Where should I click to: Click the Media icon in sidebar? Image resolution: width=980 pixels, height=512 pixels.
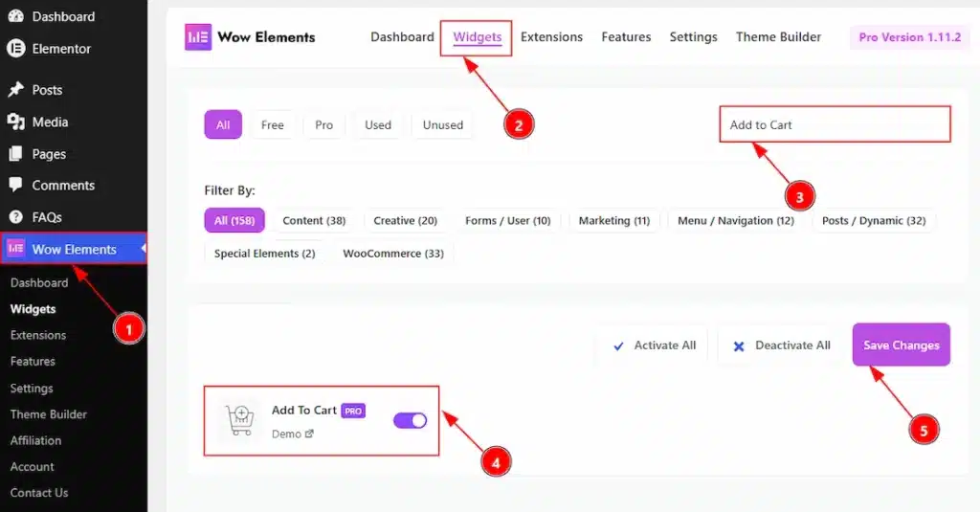[x=15, y=122]
